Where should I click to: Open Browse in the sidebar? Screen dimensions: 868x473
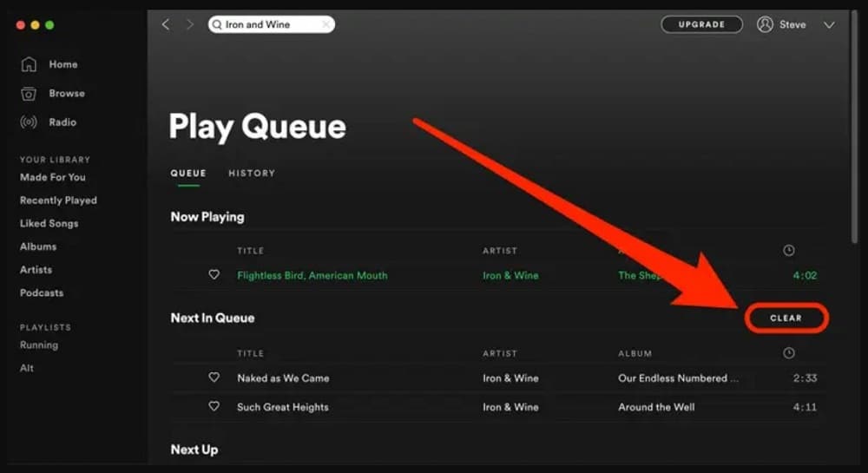coord(67,93)
